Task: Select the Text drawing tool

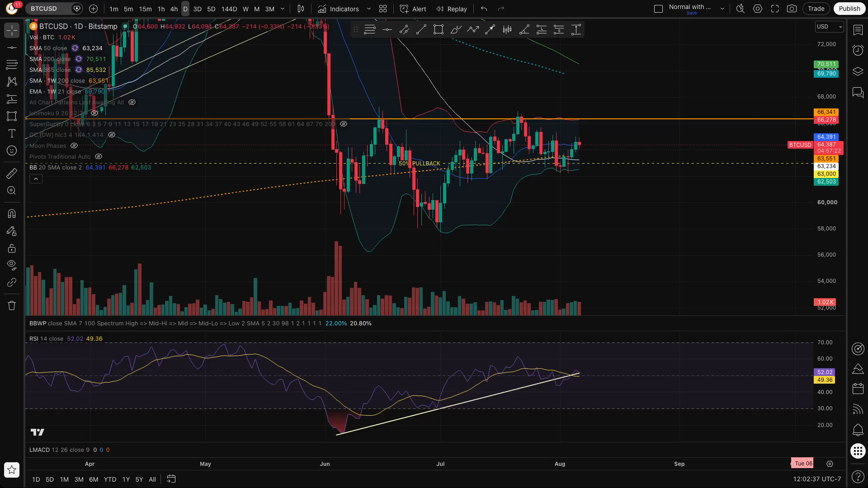Action: pos(12,133)
